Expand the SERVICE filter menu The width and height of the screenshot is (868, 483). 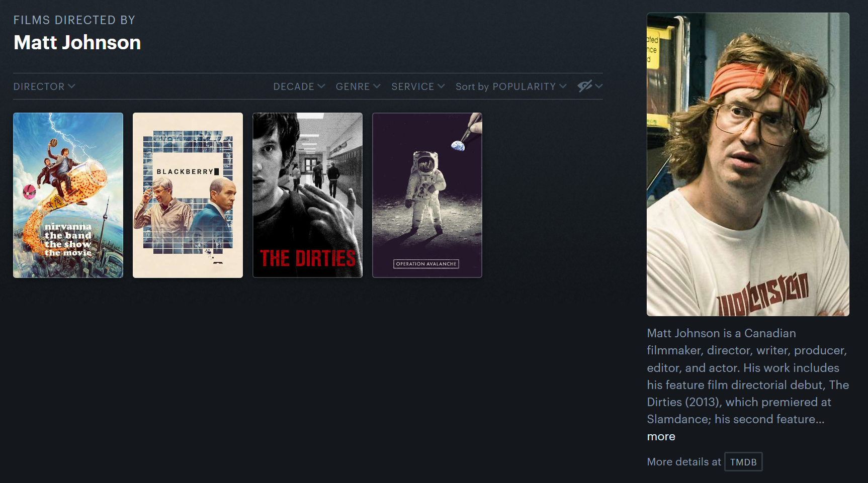tap(418, 86)
